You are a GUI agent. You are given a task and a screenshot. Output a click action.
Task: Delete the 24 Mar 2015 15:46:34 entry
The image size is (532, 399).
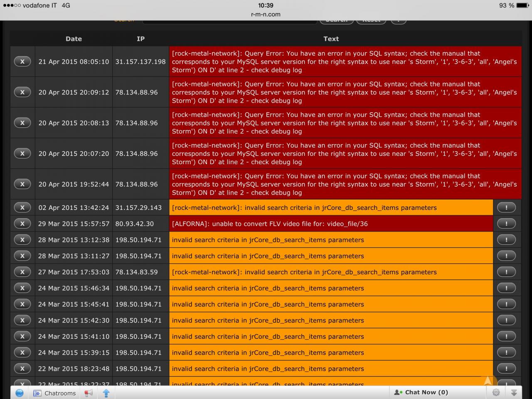tap(22, 288)
